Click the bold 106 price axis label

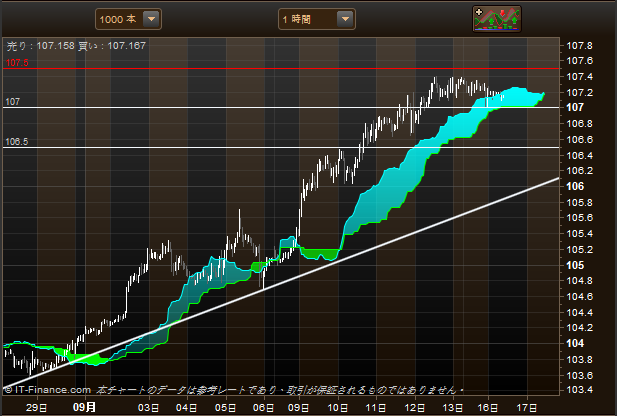575,187
